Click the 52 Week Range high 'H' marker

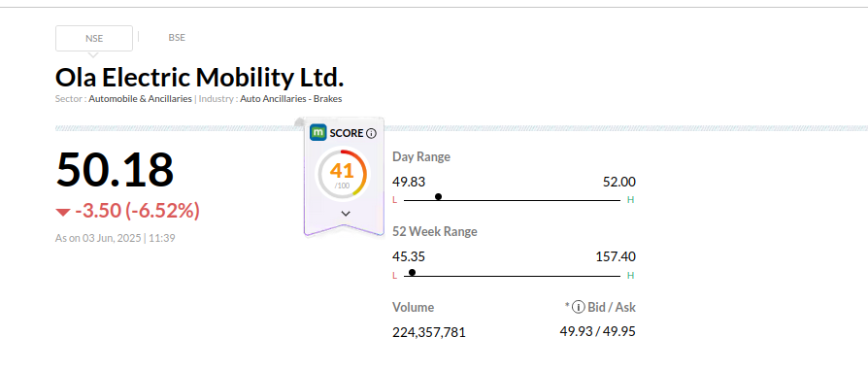click(630, 276)
